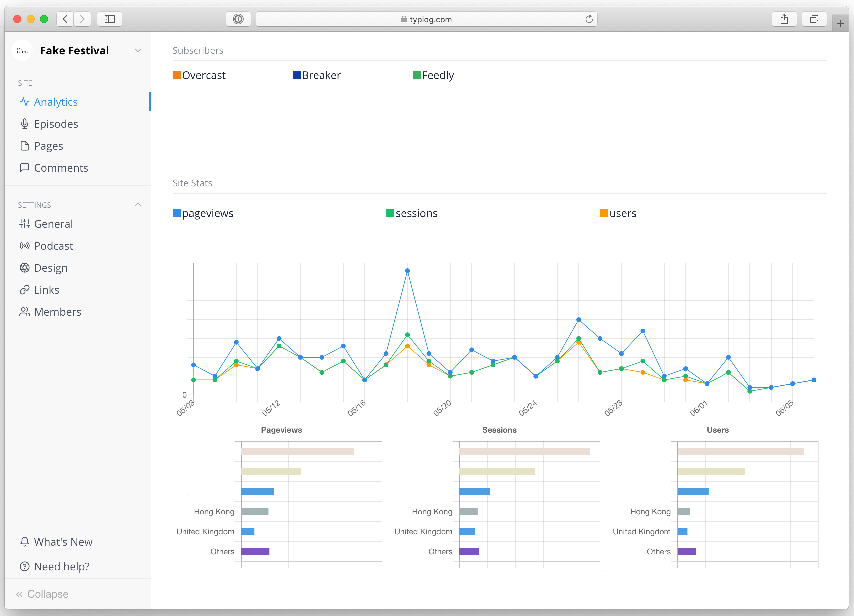
Task: Toggle the users line visibility
Action: coord(617,213)
